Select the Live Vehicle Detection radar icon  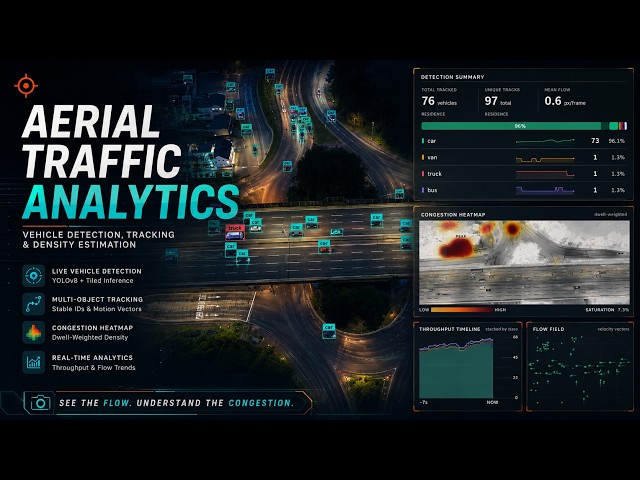point(33,276)
